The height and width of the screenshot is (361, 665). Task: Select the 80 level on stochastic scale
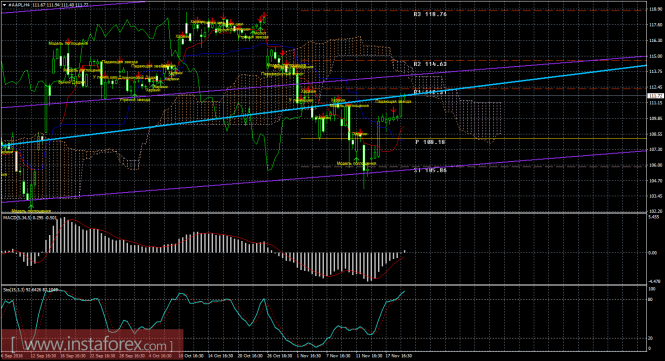coord(651,299)
